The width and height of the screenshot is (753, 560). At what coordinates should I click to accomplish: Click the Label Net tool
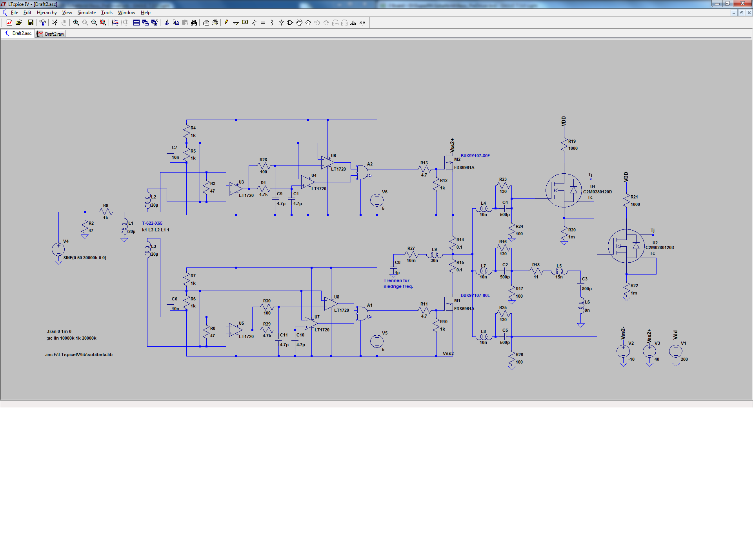245,23
